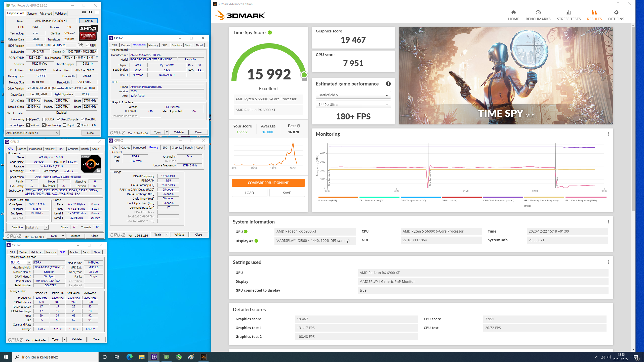Click the Estimated game performance info icon
The width and height of the screenshot is (644, 362).
[x=388, y=84]
